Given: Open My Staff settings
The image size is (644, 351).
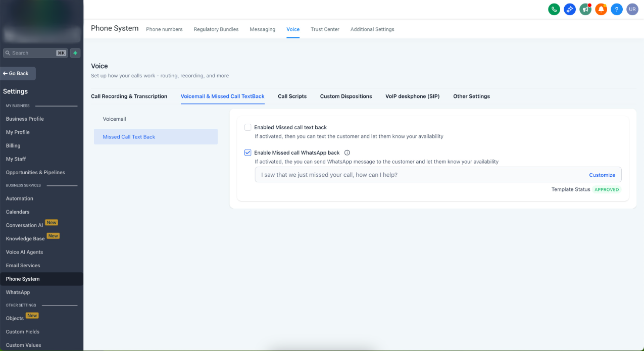Looking at the screenshot, I should point(16,159).
